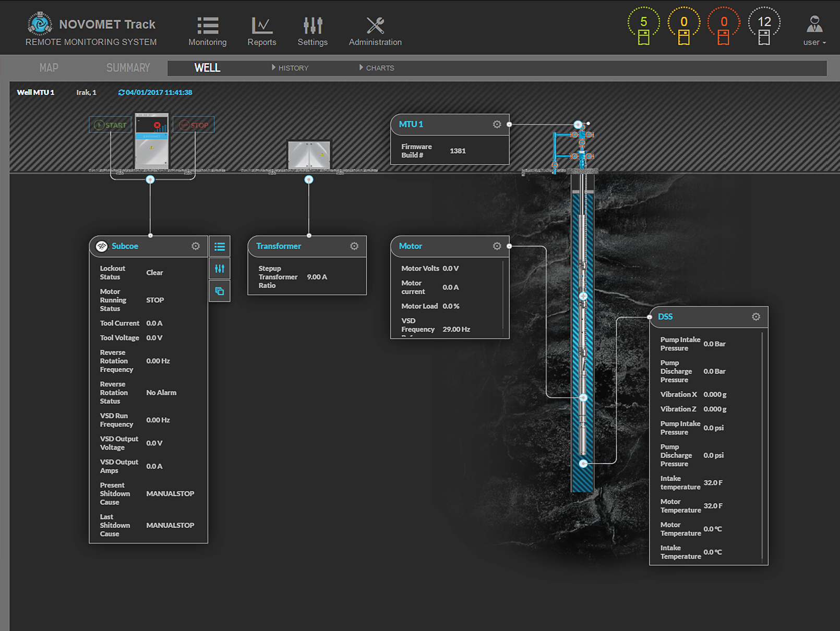Click the Subcoe panel gear icon

196,246
